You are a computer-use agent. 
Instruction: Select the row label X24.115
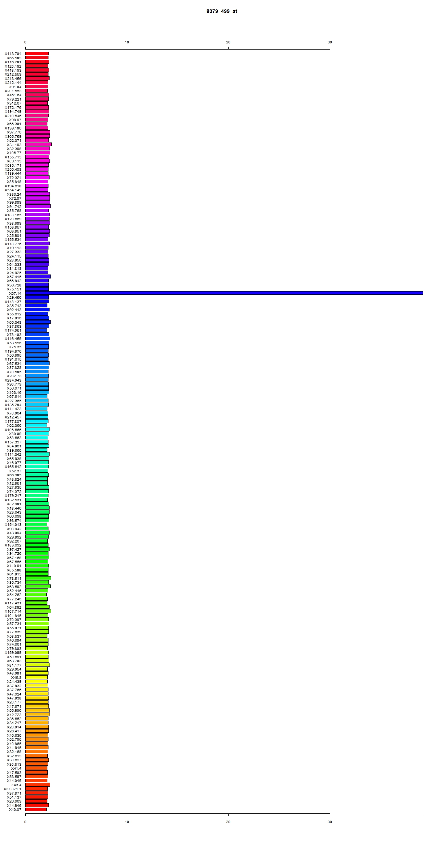coord(14,256)
